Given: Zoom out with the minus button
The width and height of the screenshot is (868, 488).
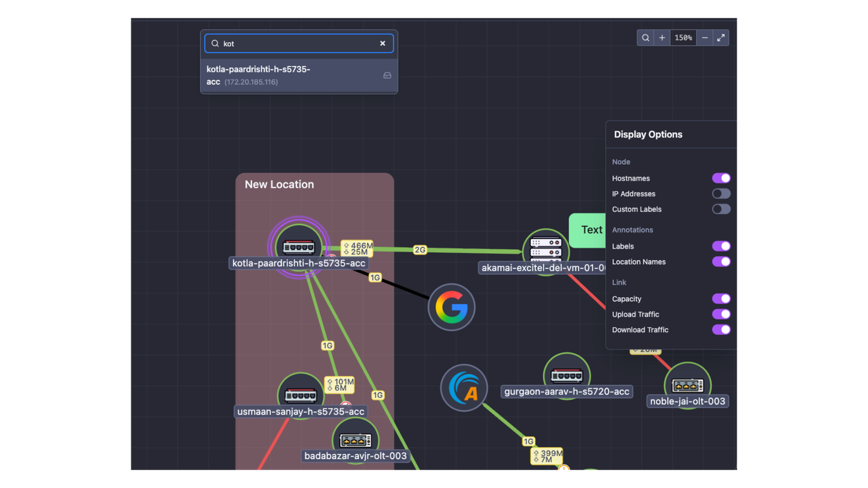Looking at the screenshot, I should [x=705, y=38].
